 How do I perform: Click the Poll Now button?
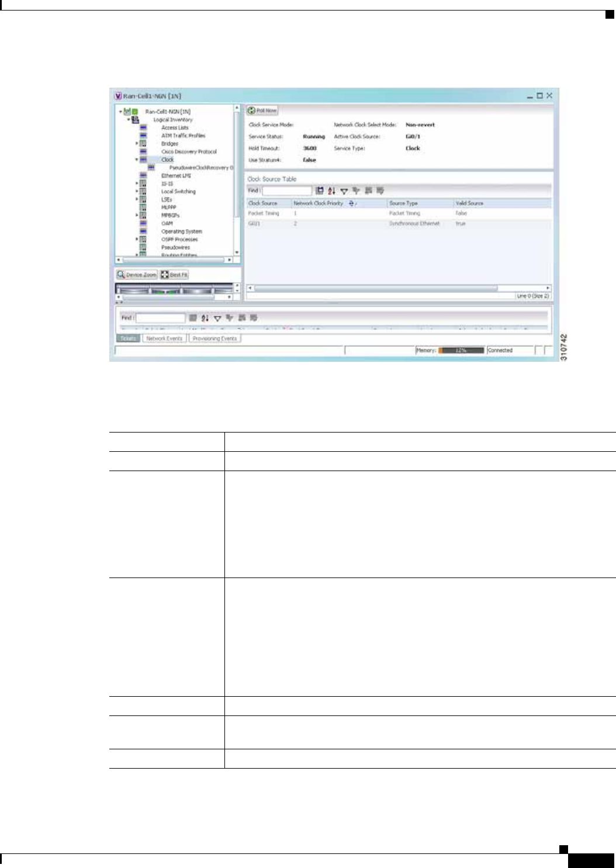tap(262, 110)
